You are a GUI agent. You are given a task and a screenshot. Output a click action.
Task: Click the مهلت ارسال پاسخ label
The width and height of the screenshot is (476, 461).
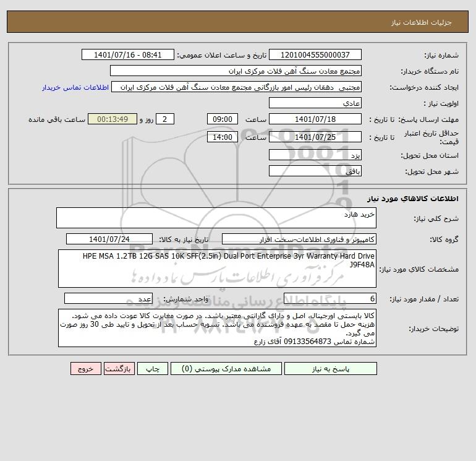428,119
